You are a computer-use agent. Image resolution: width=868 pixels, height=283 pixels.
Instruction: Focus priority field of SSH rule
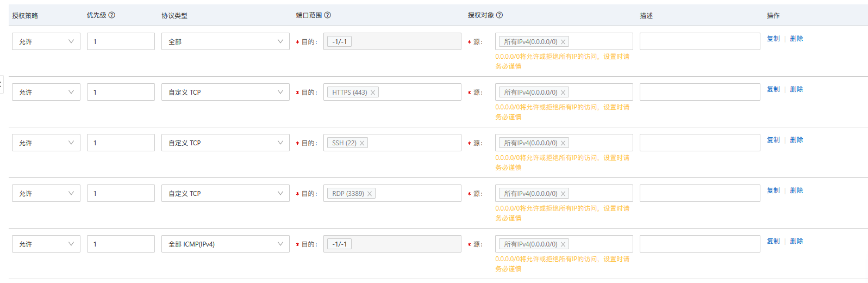click(121, 143)
